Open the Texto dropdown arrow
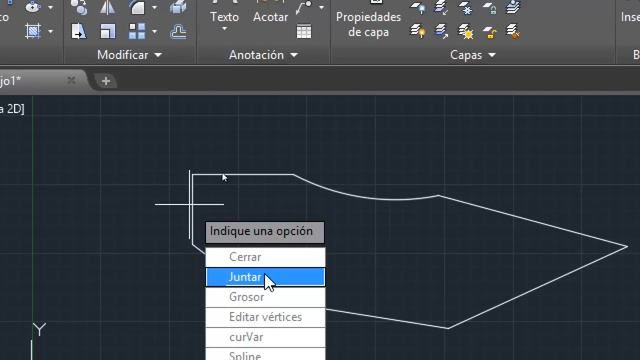This screenshot has width=640, height=360. point(224,29)
